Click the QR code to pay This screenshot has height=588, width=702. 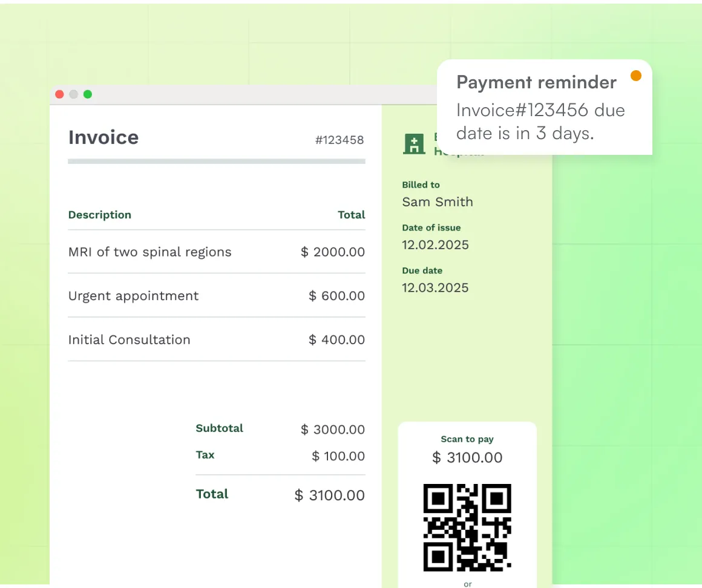(467, 528)
